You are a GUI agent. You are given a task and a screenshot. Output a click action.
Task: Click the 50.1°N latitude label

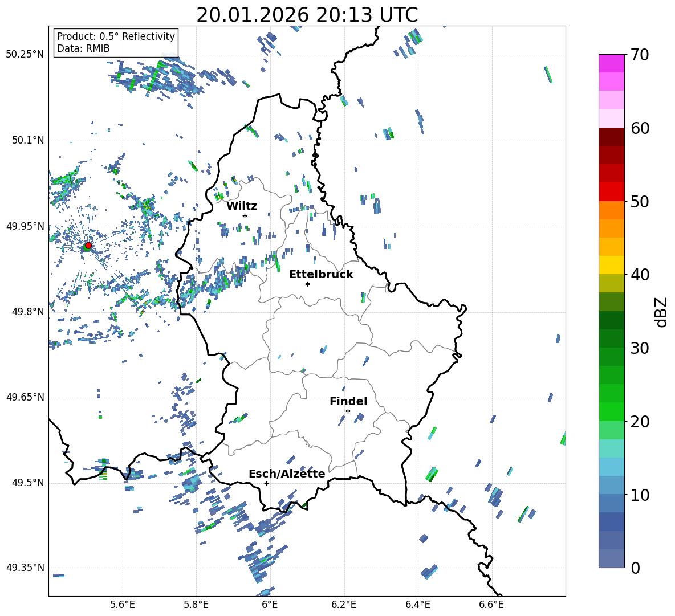coord(28,140)
